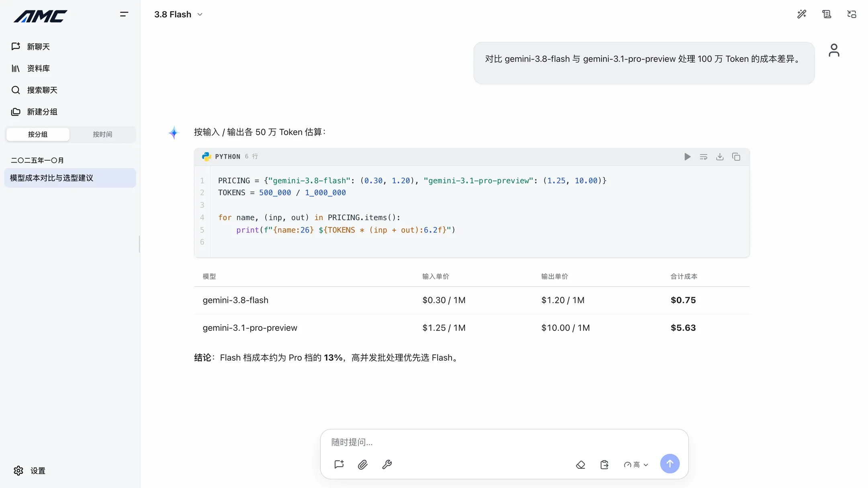
Task: Select the 二〇二五年一〇月 group heading
Action: pos(37,160)
